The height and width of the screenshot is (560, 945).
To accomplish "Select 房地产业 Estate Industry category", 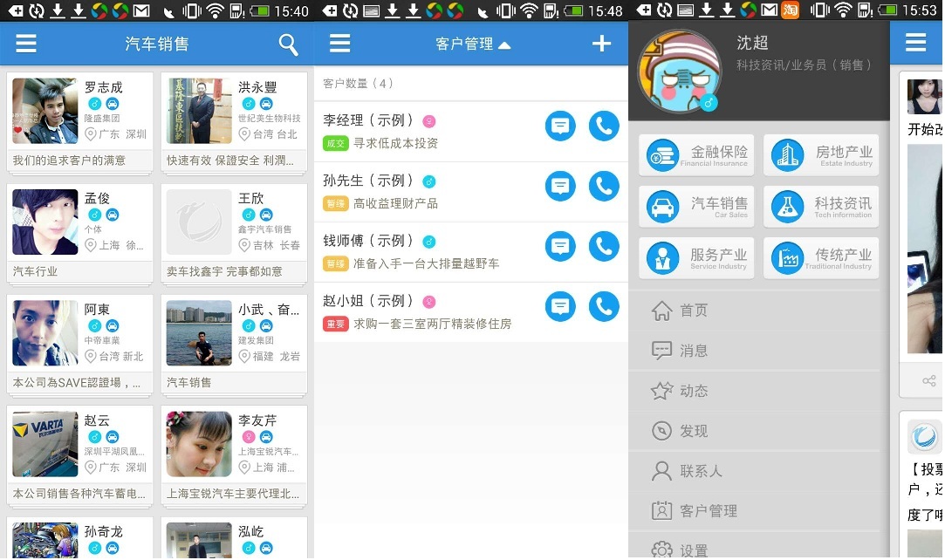I will click(821, 155).
